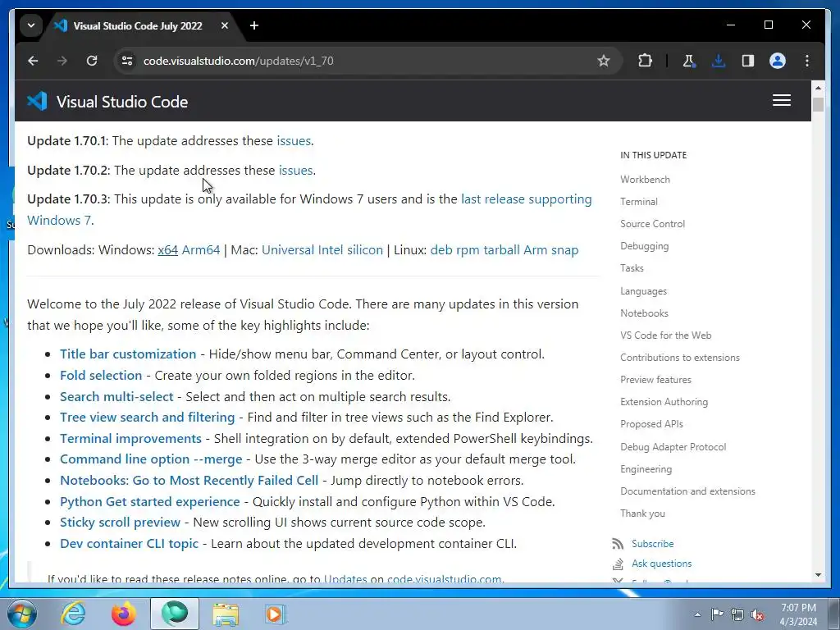Jump to Engineering section

pyautogui.click(x=646, y=469)
